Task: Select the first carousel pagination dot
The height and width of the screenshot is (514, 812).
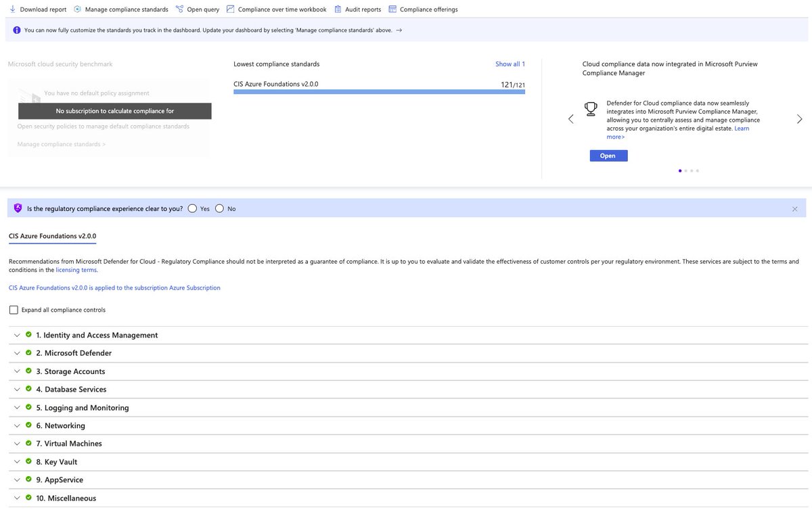Action: point(680,170)
